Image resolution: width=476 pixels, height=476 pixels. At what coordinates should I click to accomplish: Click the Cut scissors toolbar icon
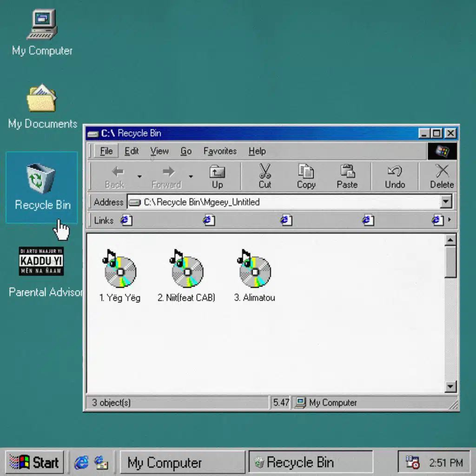[x=265, y=172]
